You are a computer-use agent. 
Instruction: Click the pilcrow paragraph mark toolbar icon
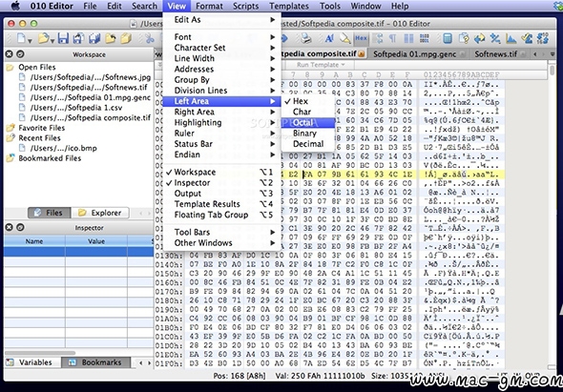click(393, 38)
